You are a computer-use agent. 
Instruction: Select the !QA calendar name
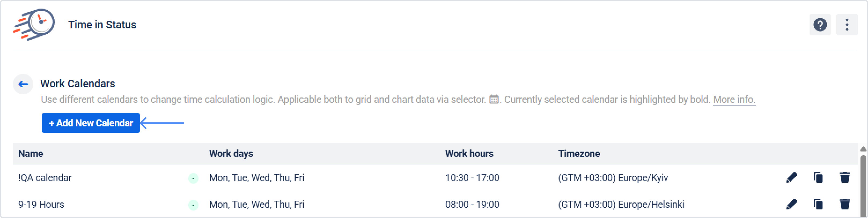(x=45, y=178)
